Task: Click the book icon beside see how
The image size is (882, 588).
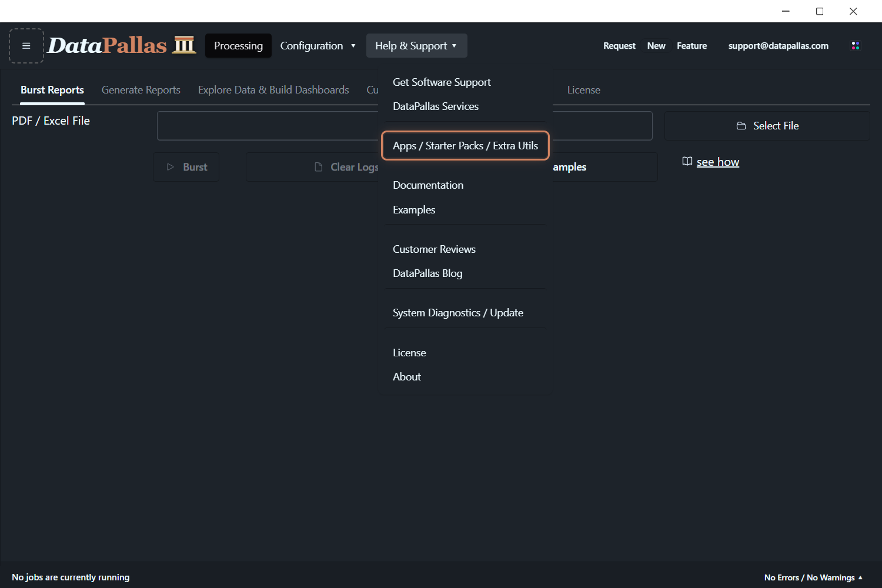Action: pyautogui.click(x=687, y=161)
